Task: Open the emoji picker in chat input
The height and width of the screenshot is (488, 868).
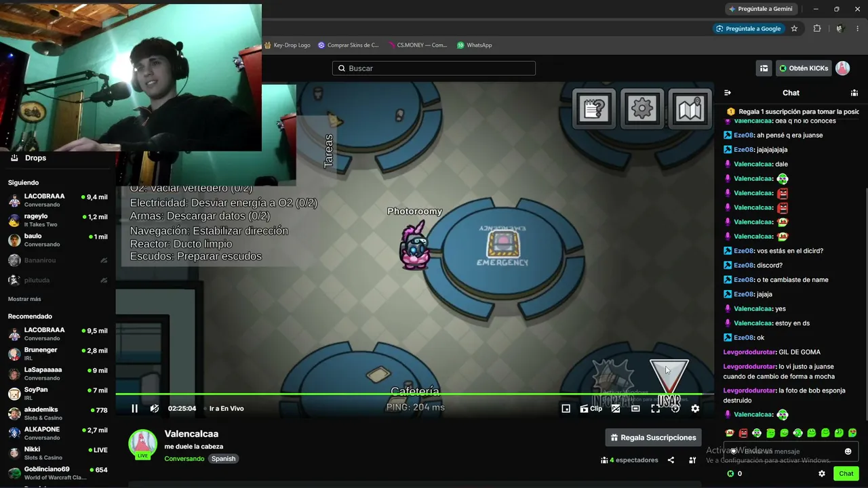Action: click(848, 451)
